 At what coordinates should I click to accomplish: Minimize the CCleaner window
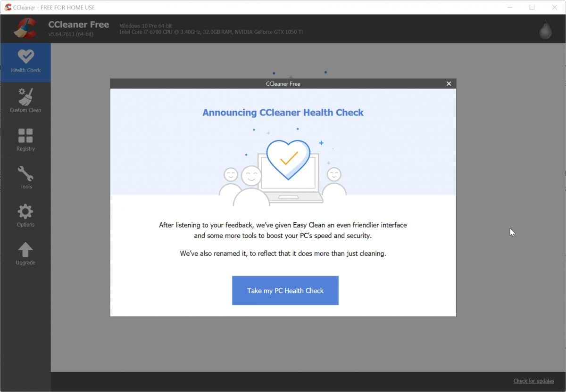(x=510, y=7)
